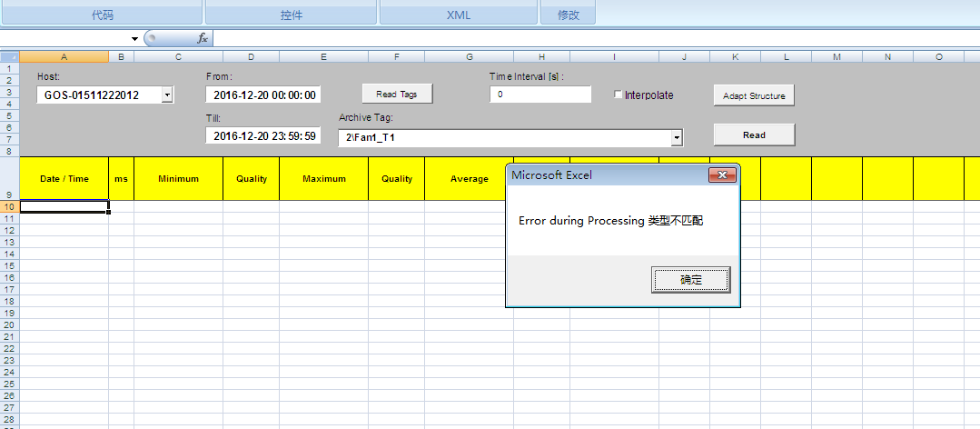
Task: Click the Adapt Structure button
Action: tap(754, 95)
